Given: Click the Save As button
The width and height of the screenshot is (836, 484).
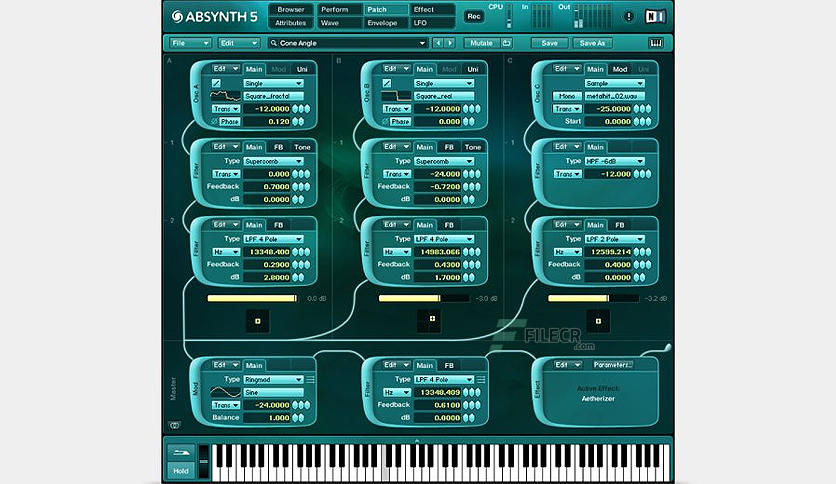Looking at the screenshot, I should [592, 43].
